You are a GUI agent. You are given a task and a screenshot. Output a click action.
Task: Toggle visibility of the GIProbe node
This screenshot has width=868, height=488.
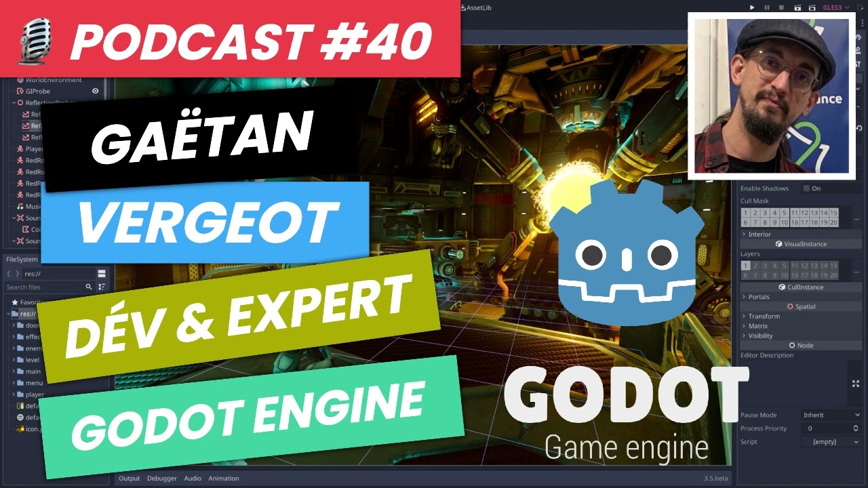click(x=96, y=91)
